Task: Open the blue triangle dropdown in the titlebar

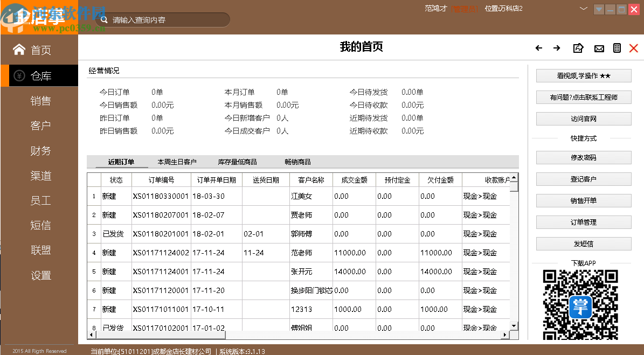Action: coord(598,9)
